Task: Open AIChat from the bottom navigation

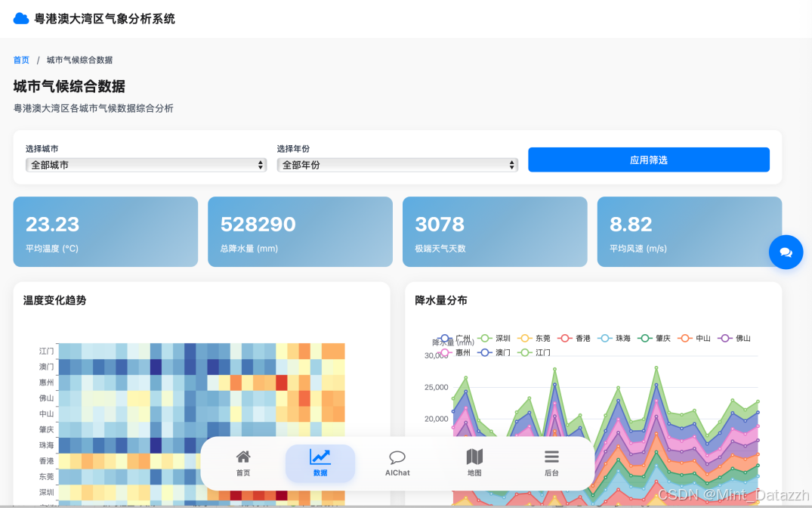Action: click(x=397, y=463)
